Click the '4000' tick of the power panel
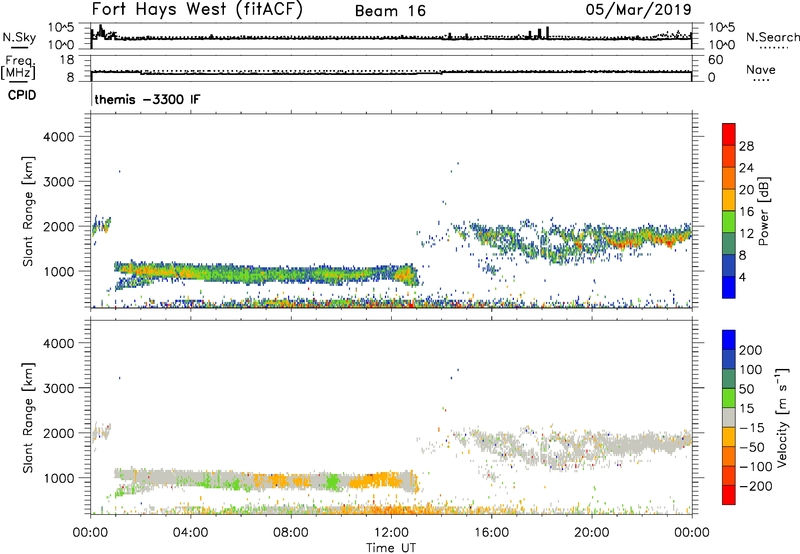Image resolution: width=800 pixels, height=554 pixels. click(59, 137)
